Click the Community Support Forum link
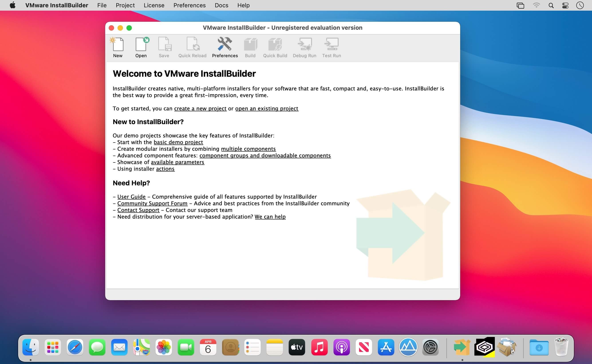 (152, 204)
